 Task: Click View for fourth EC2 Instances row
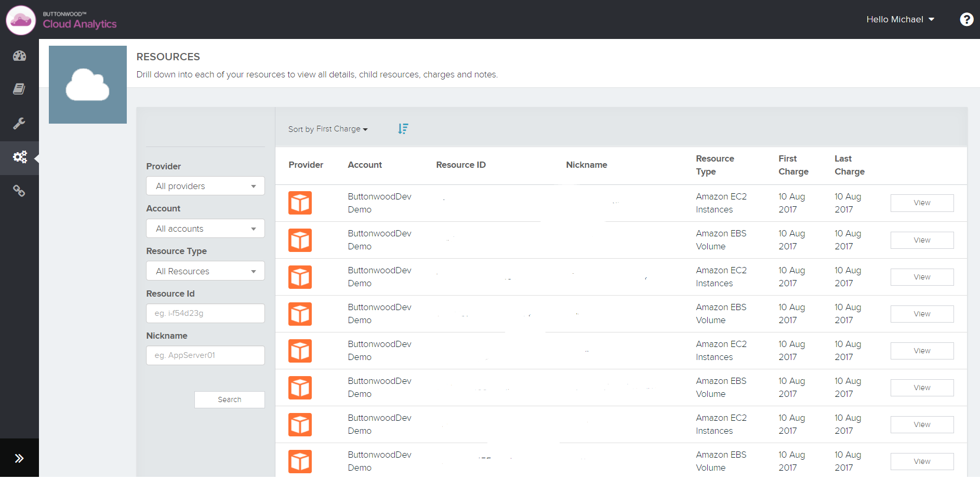tap(922, 424)
